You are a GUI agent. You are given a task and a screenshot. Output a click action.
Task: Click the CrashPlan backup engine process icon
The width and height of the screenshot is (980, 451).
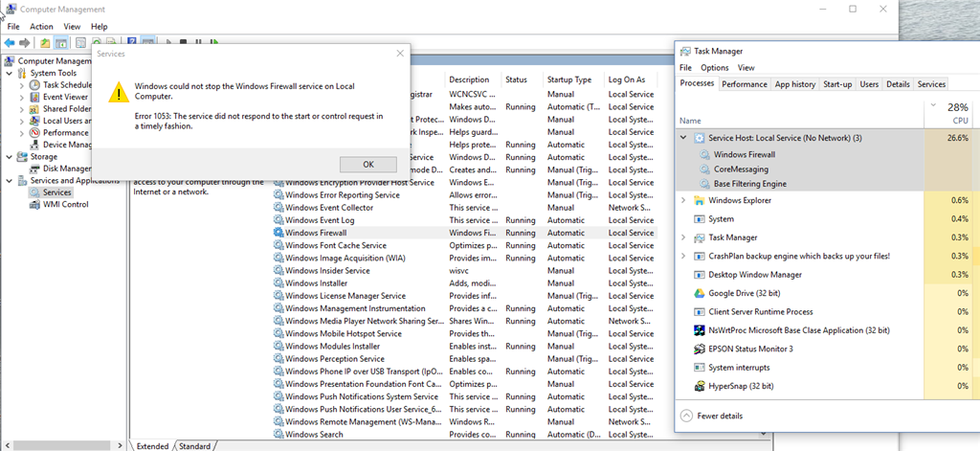point(700,256)
